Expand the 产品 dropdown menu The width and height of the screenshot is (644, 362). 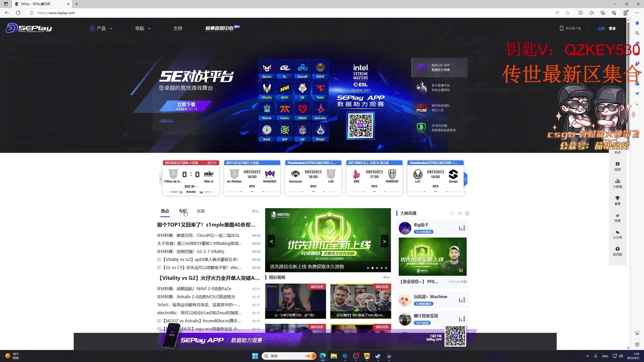tap(101, 28)
